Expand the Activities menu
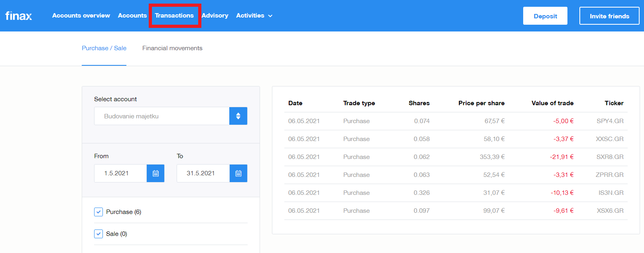The width and height of the screenshot is (644, 253). point(254,16)
